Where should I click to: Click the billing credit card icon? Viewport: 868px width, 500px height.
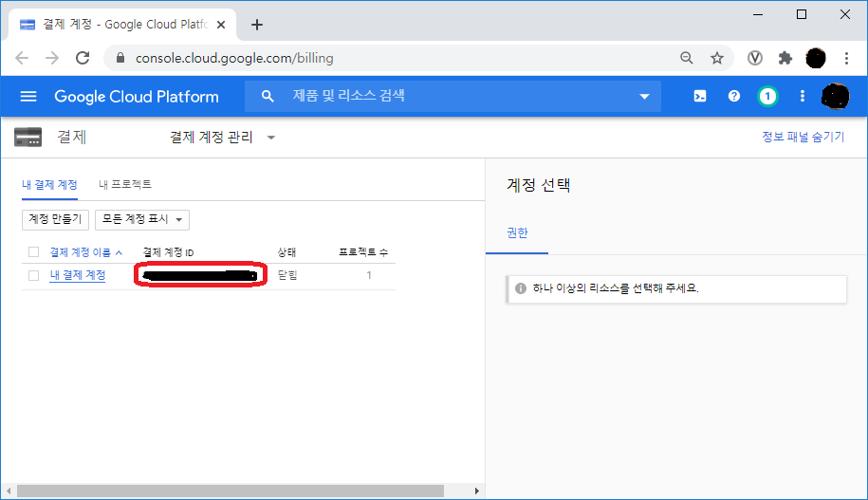click(28, 137)
